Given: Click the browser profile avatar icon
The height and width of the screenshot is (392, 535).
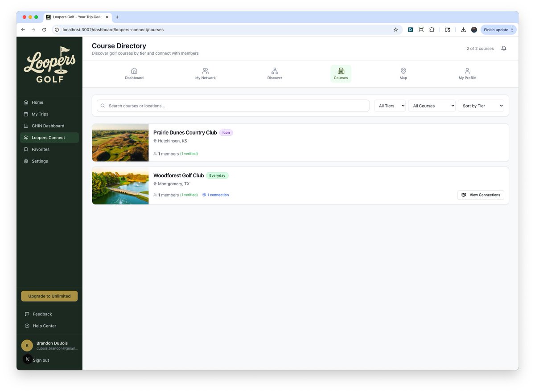Looking at the screenshot, I should [x=474, y=30].
